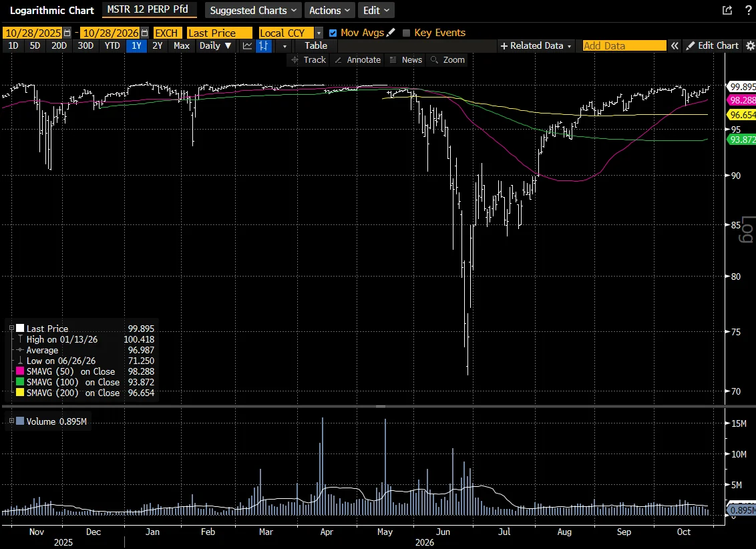Activate the Annotate tool

click(358, 59)
